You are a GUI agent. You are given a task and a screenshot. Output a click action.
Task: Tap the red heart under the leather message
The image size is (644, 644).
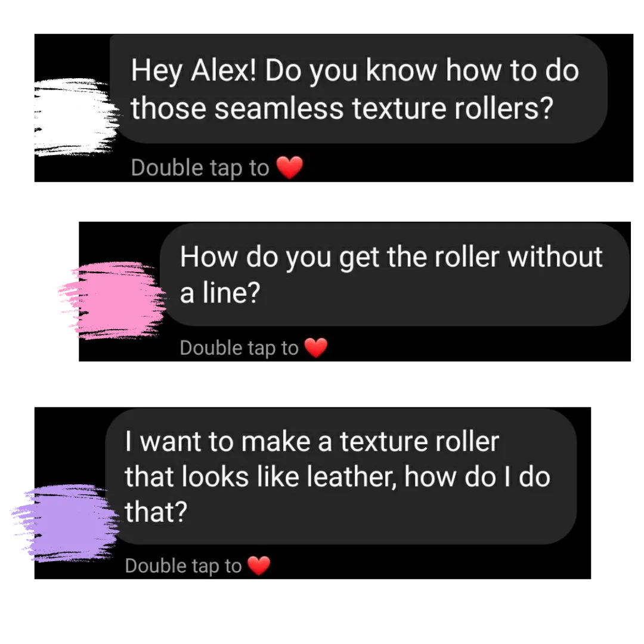point(259,565)
